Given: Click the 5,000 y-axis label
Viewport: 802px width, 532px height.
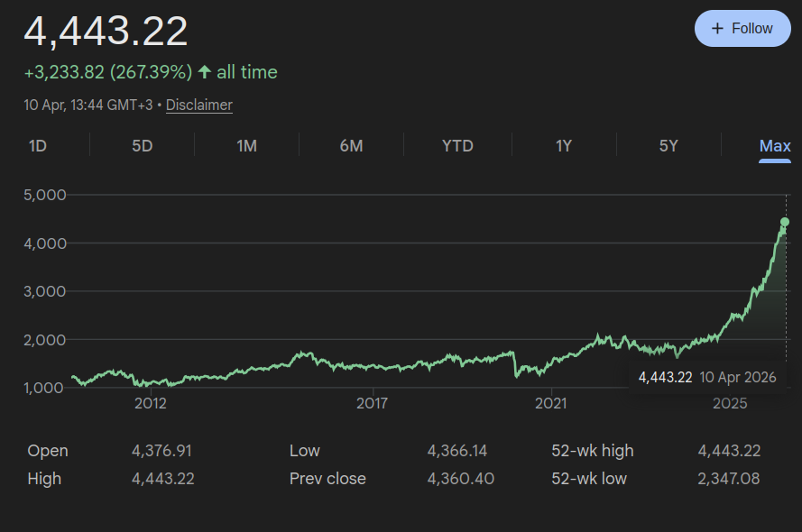Looking at the screenshot, I should click(x=44, y=195).
